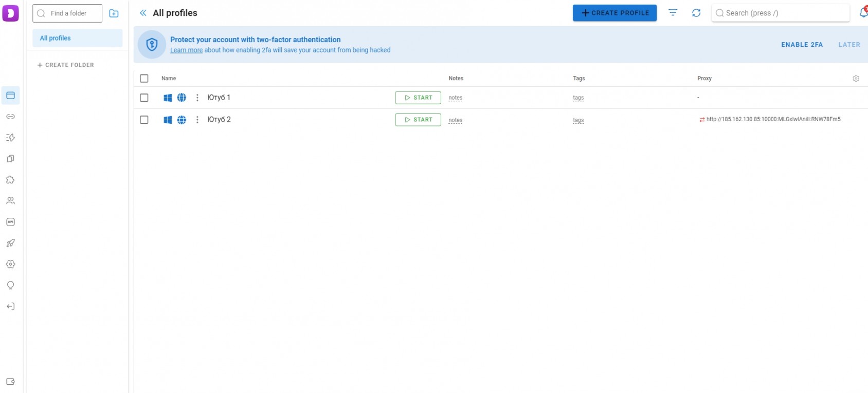Open the lightbulb tips sidebar icon
This screenshot has height=393, width=868.
click(x=10, y=285)
